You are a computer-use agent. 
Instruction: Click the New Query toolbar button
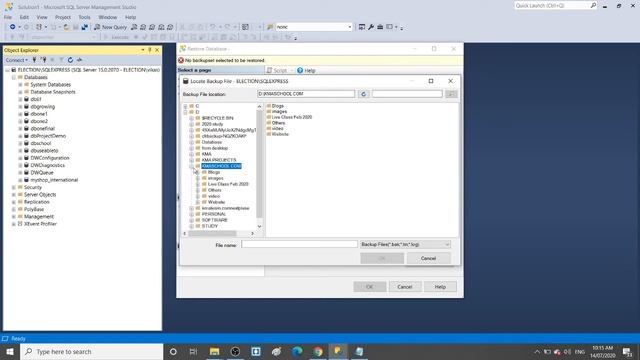[x=111, y=27]
